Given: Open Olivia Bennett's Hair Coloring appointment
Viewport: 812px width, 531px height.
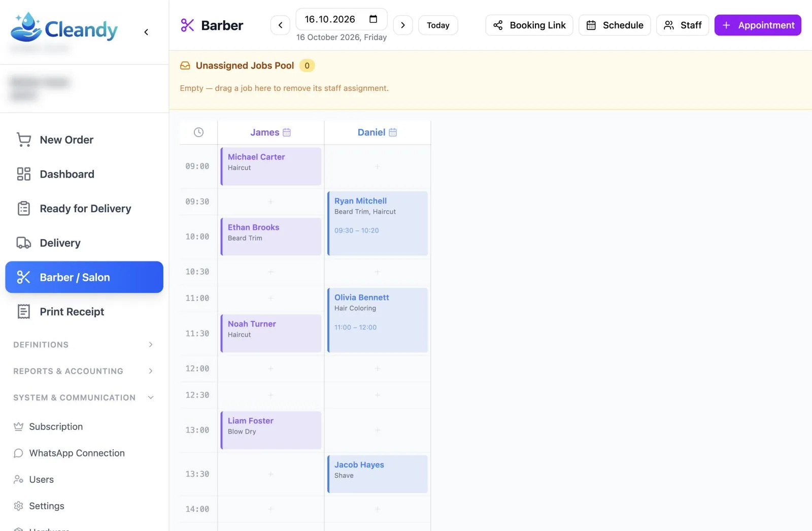Looking at the screenshot, I should 378,320.
